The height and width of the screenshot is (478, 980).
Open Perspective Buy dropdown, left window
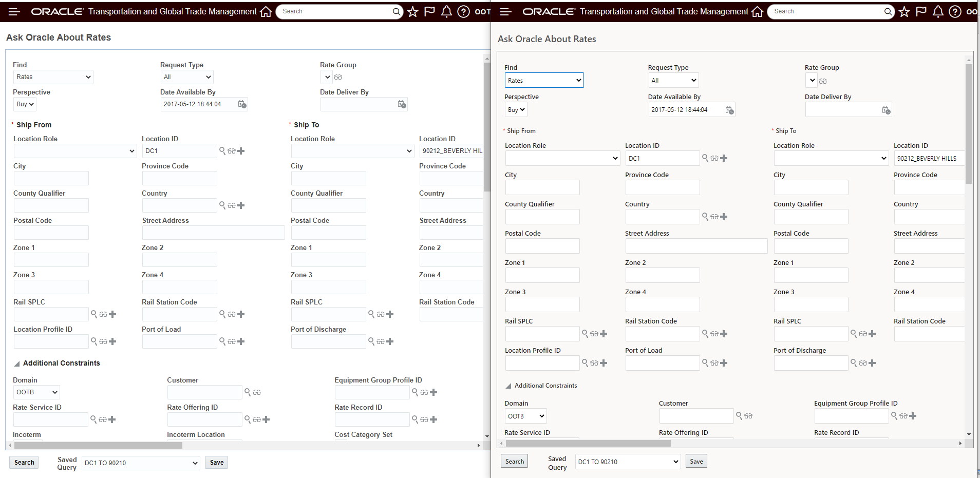25,104
